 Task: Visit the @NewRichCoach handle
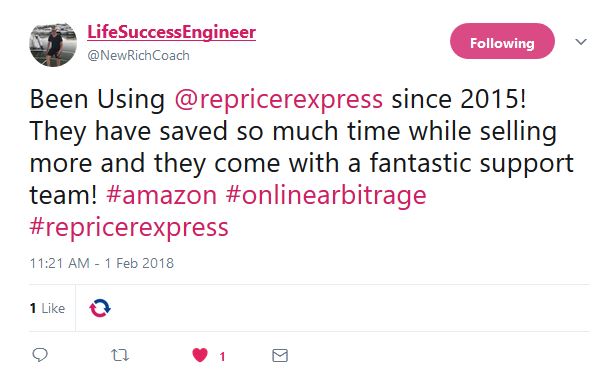[x=139, y=55]
